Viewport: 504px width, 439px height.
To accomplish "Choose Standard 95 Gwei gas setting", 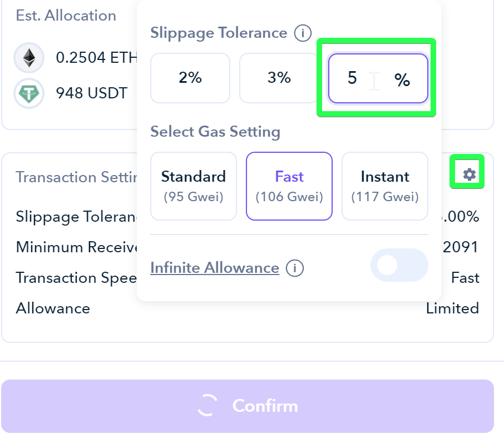I will coord(194,186).
